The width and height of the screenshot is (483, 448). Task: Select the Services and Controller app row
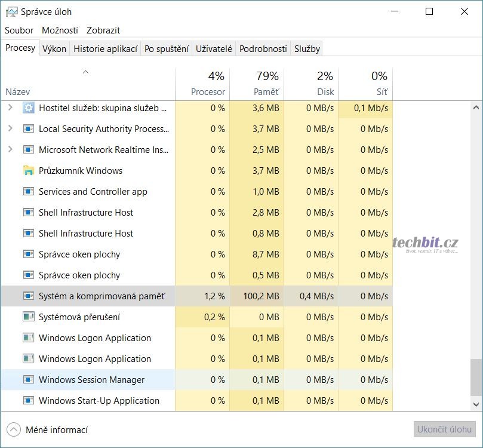197,191
